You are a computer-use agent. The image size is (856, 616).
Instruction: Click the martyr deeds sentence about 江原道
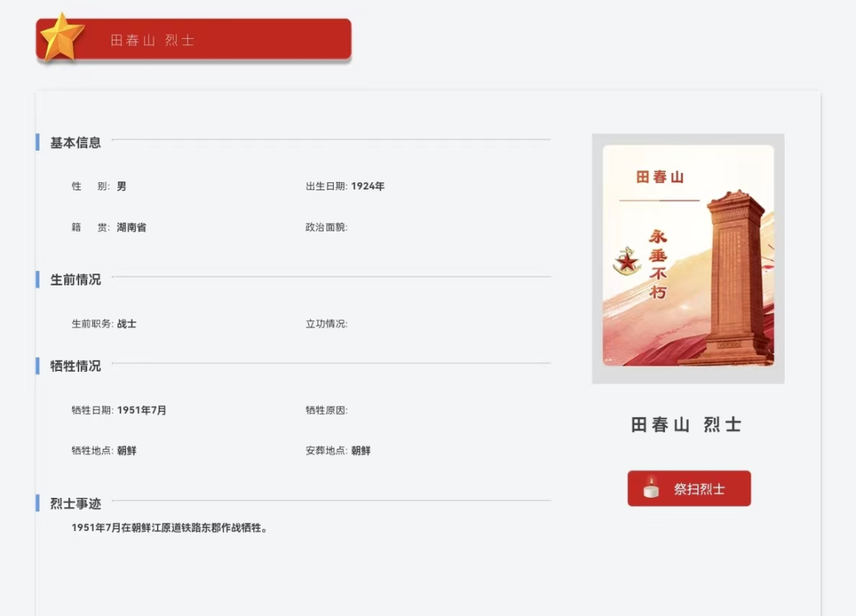tap(170, 528)
